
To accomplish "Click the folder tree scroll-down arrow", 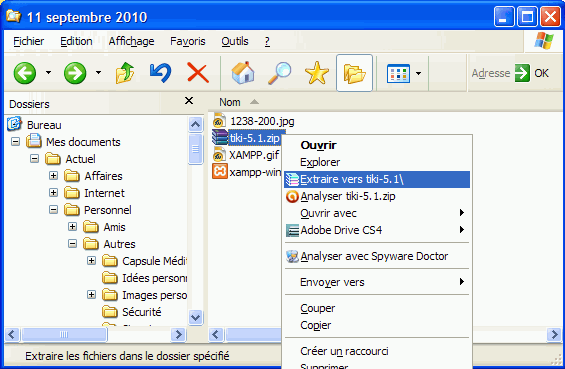I will tap(195, 317).
